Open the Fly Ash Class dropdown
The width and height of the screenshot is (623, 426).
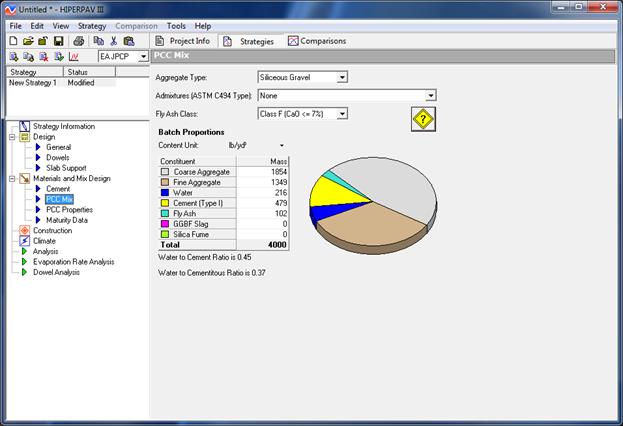pyautogui.click(x=342, y=114)
